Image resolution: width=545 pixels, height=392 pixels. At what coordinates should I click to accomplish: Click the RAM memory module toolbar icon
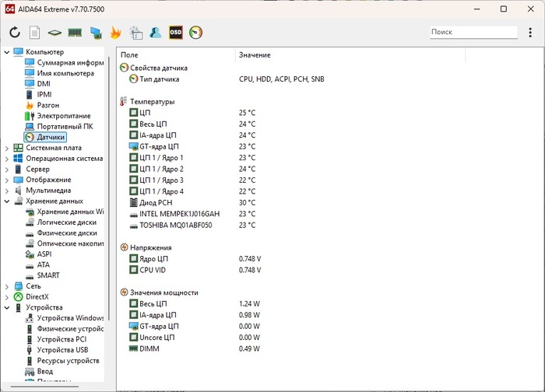click(76, 33)
